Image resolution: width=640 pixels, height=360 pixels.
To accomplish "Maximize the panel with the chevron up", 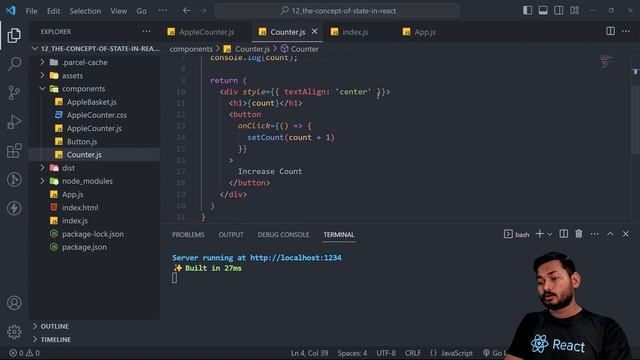I will click(x=610, y=234).
